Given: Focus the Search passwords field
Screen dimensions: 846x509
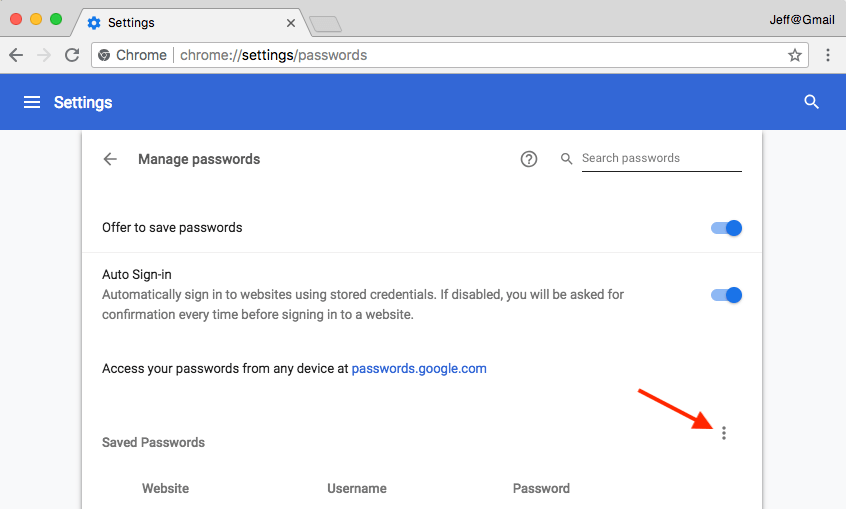Looking at the screenshot, I should [x=661, y=159].
